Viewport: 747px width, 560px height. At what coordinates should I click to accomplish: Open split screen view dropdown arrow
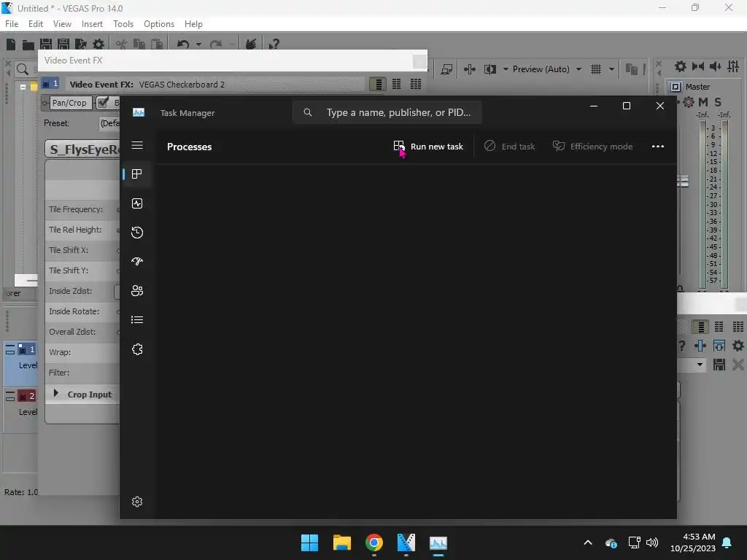pyautogui.click(x=506, y=69)
